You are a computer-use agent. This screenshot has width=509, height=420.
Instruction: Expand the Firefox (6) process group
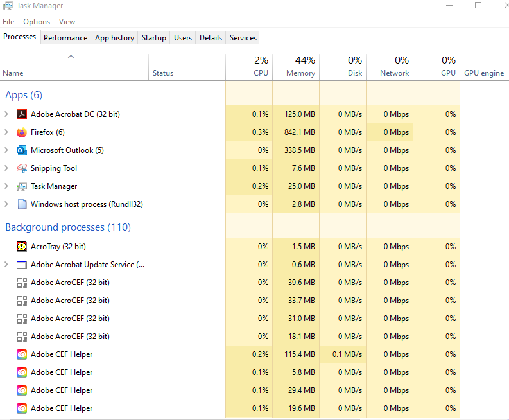pos(6,132)
